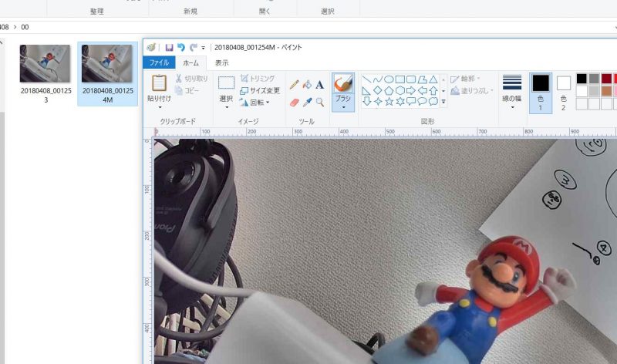
Task: Click the 選択 rectangle selection icon
Action: click(226, 83)
